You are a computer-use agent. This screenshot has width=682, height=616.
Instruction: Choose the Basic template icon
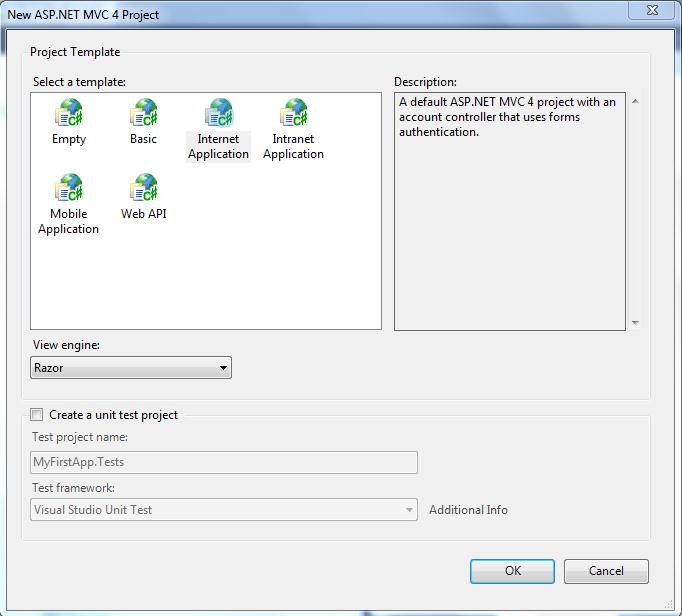144,112
